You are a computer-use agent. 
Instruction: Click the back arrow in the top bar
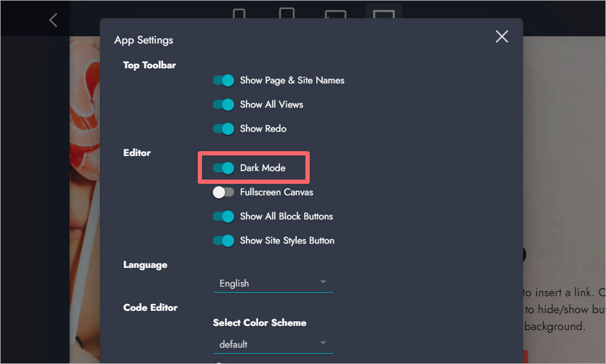coord(53,20)
